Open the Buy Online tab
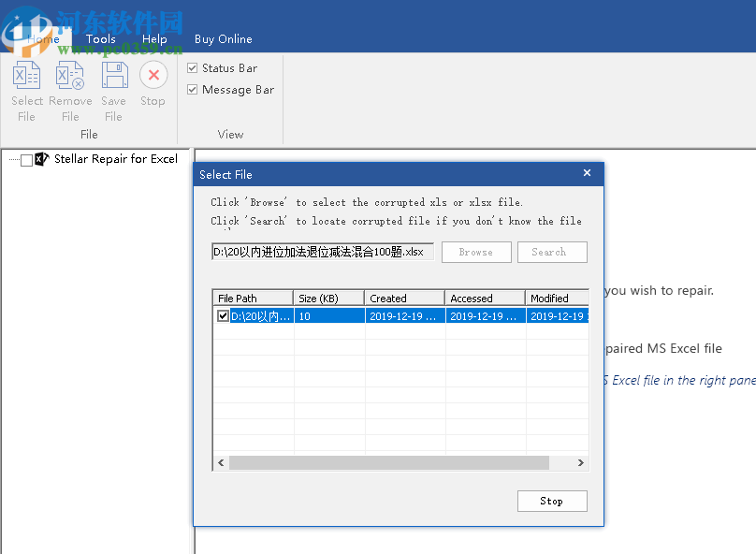 coord(223,38)
